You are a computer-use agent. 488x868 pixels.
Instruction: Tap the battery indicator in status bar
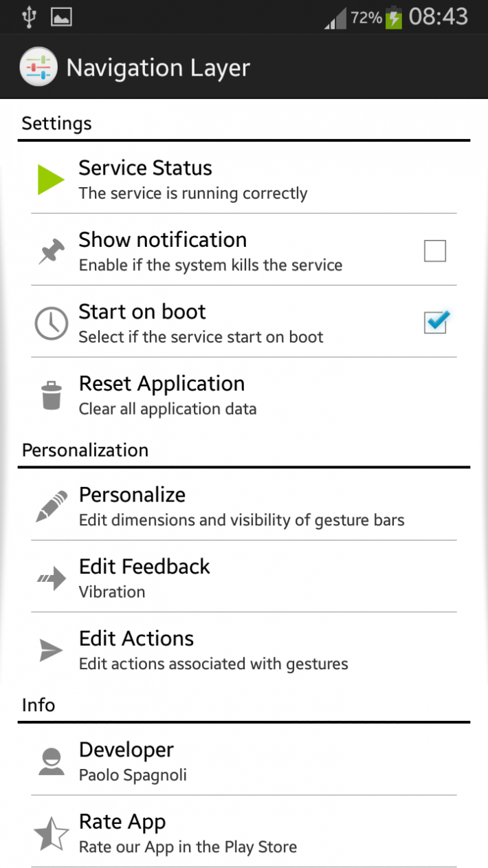pos(393,17)
